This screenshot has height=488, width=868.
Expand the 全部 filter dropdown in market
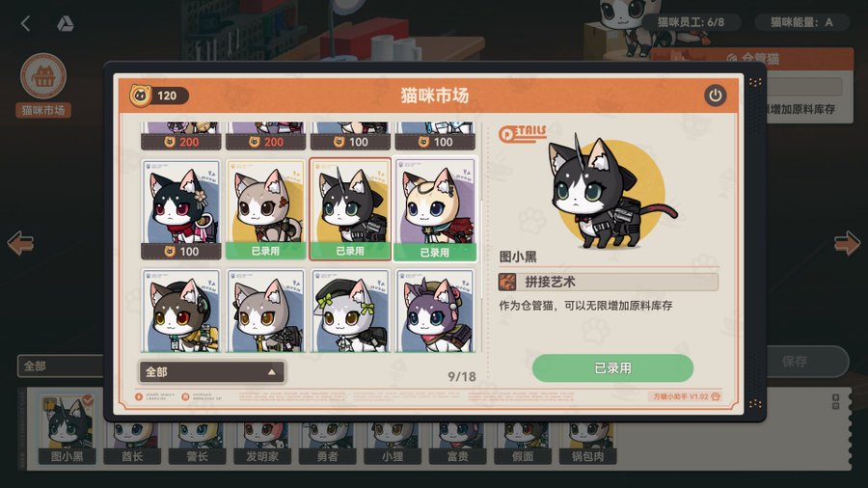pos(211,372)
